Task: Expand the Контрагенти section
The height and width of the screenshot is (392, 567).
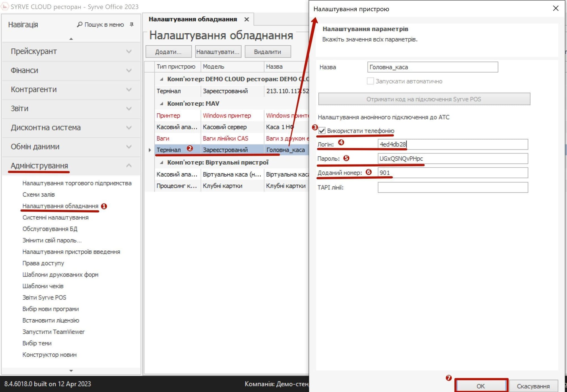Action: coord(71,90)
